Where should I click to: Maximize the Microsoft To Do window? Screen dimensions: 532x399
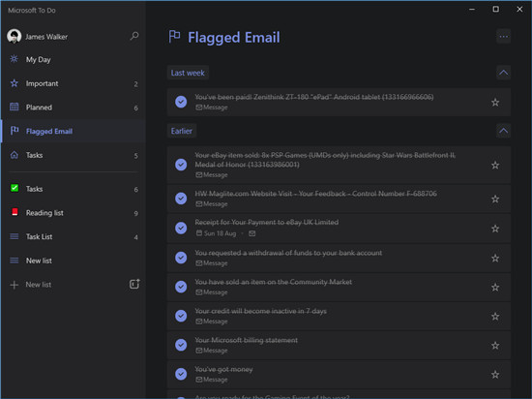495,9
